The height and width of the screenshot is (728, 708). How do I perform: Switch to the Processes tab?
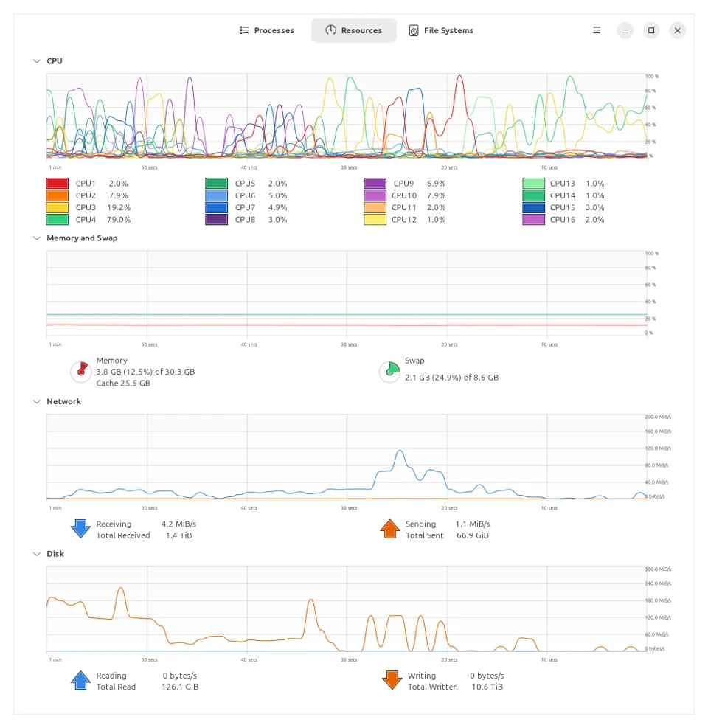[x=267, y=30]
